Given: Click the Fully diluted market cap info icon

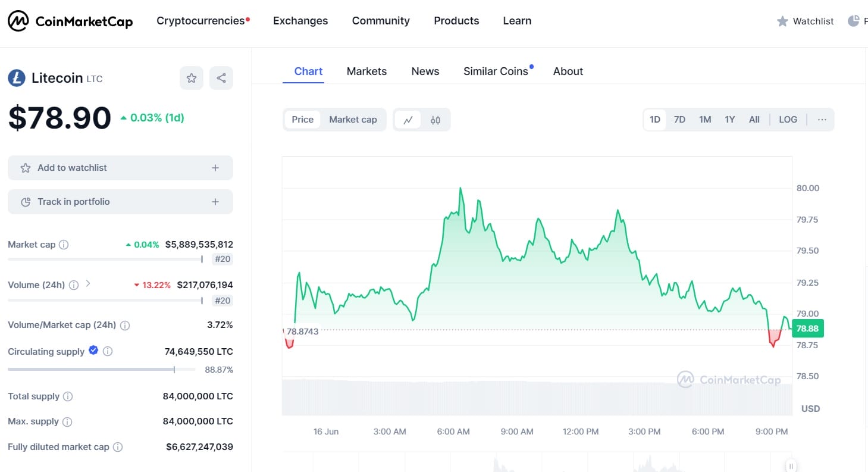Looking at the screenshot, I should point(118,447).
